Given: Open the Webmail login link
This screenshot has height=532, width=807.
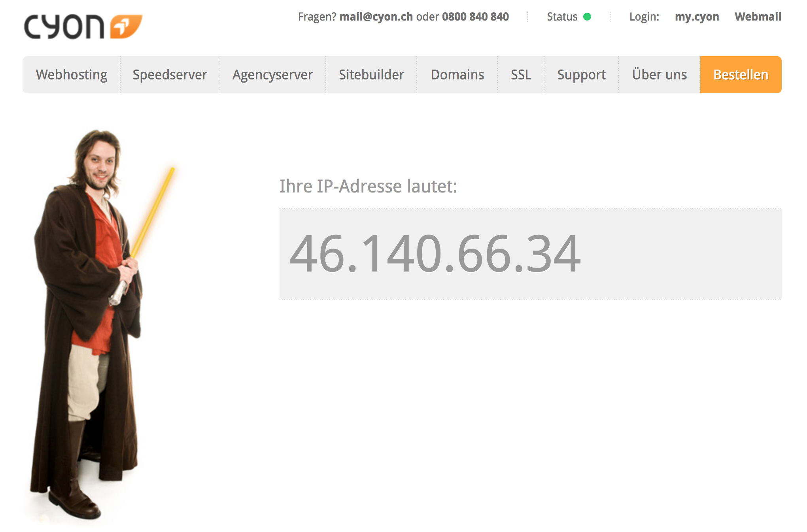Looking at the screenshot, I should (x=758, y=17).
